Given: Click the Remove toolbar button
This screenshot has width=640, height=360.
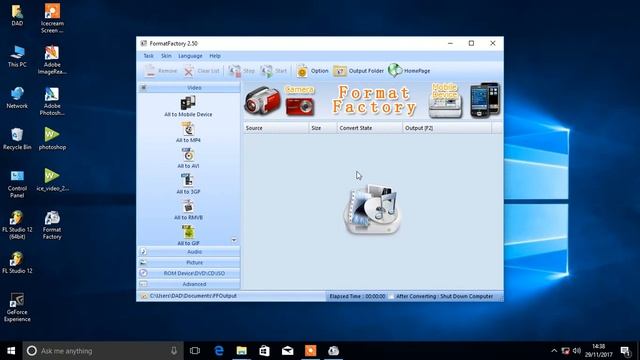Looking at the screenshot, I should [x=160, y=71].
